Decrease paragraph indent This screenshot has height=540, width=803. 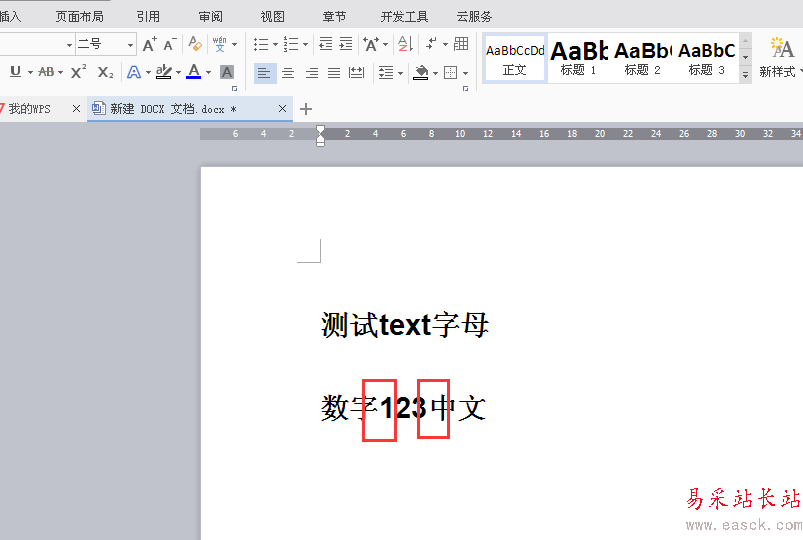[326, 44]
